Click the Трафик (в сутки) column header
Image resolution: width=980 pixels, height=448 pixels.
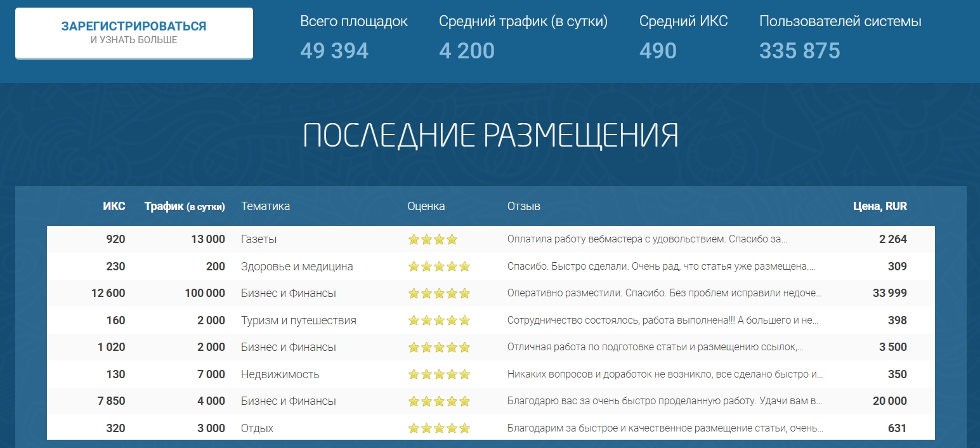pyautogui.click(x=185, y=206)
